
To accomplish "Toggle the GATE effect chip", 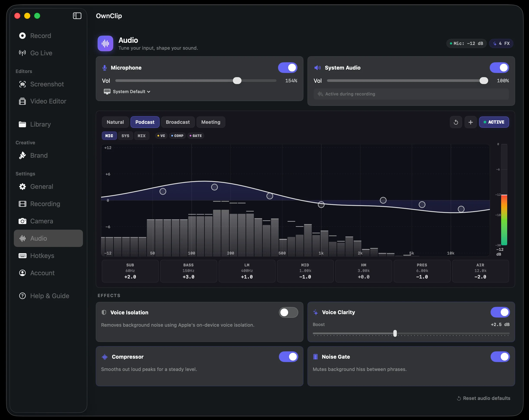I will click(x=195, y=136).
